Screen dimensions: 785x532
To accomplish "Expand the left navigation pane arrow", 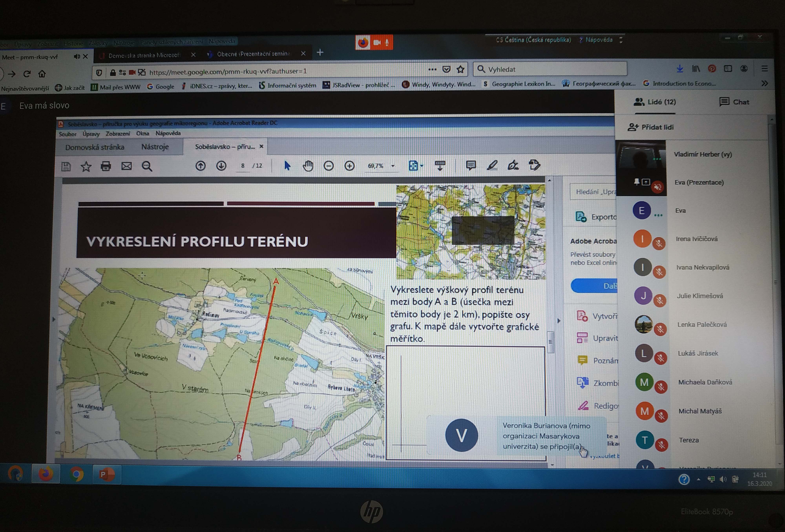I will [x=53, y=319].
